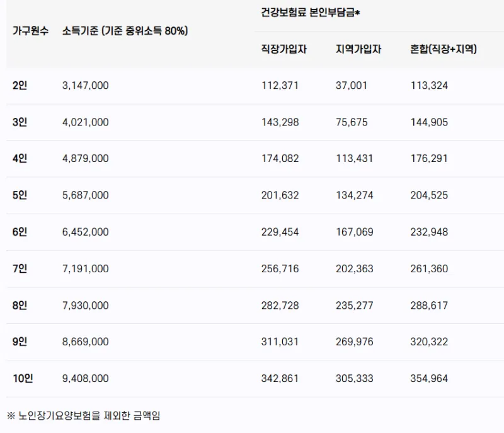Select the 10인 row label

click(22, 378)
